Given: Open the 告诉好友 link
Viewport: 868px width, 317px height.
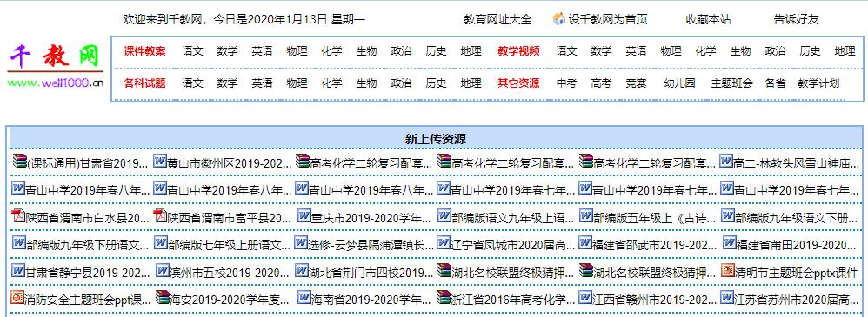Looking at the screenshot, I should click(x=796, y=19).
